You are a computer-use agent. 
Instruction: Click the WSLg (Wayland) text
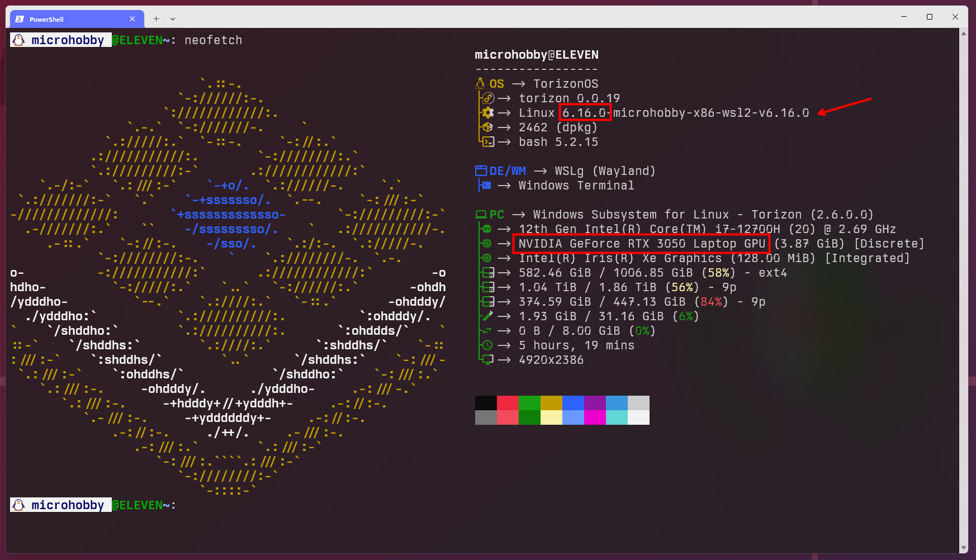pos(605,171)
